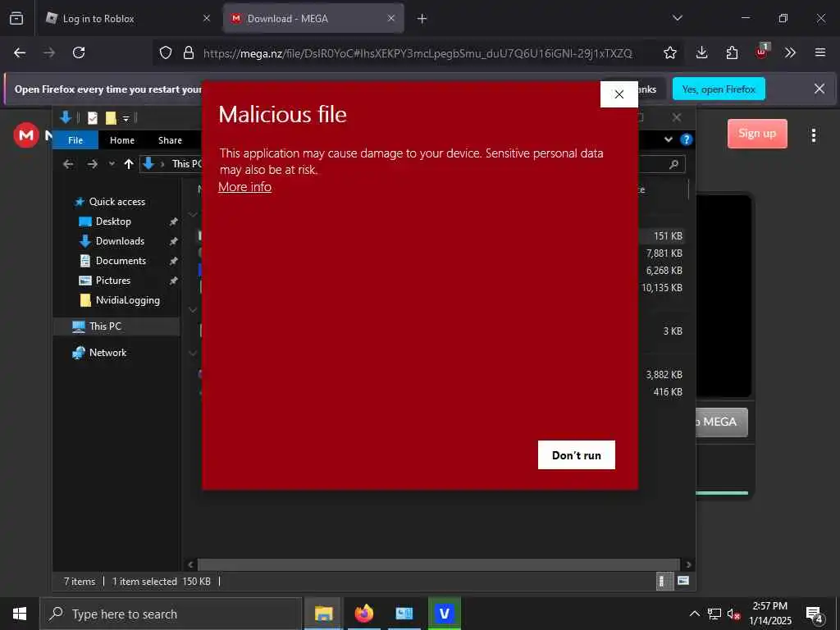Open the Firefox hamburger application menu

pos(819,52)
